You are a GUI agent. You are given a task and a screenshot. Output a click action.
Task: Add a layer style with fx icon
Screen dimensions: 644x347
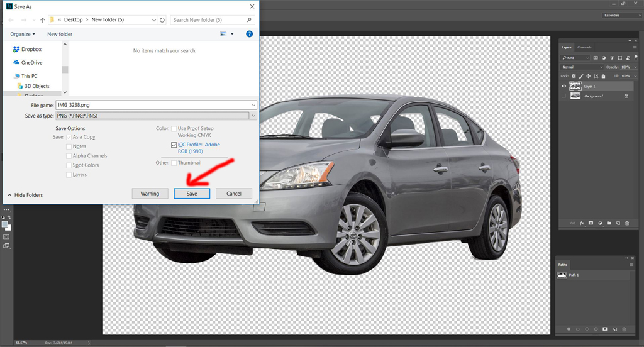582,223
